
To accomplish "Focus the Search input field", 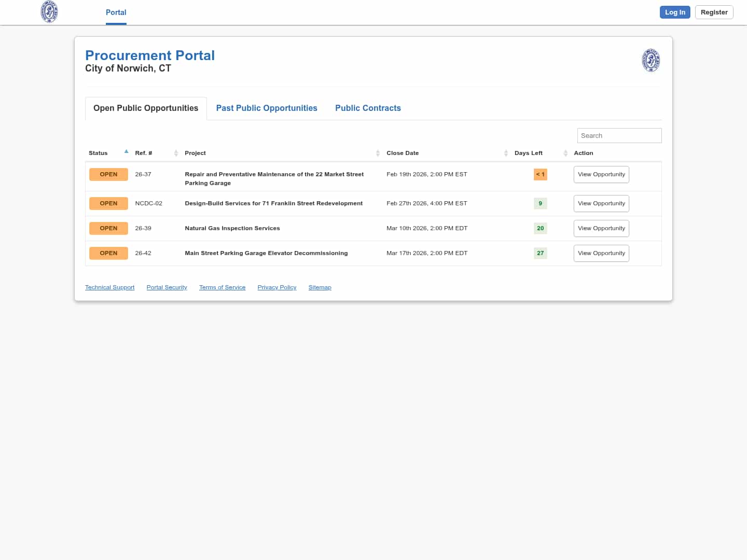I will 619,136.
